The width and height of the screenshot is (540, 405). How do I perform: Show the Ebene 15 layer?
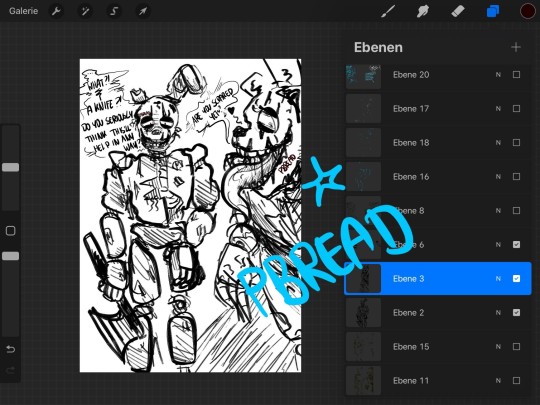pos(516,346)
